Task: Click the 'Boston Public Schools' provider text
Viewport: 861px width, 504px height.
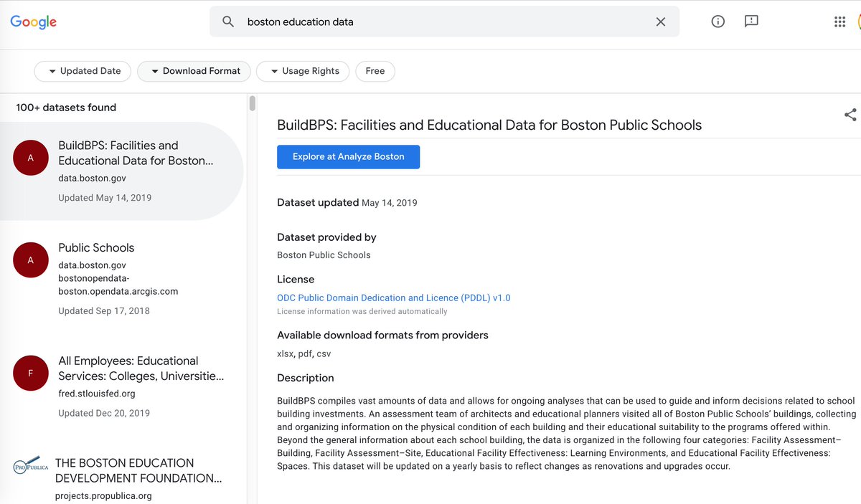Action: pos(324,255)
